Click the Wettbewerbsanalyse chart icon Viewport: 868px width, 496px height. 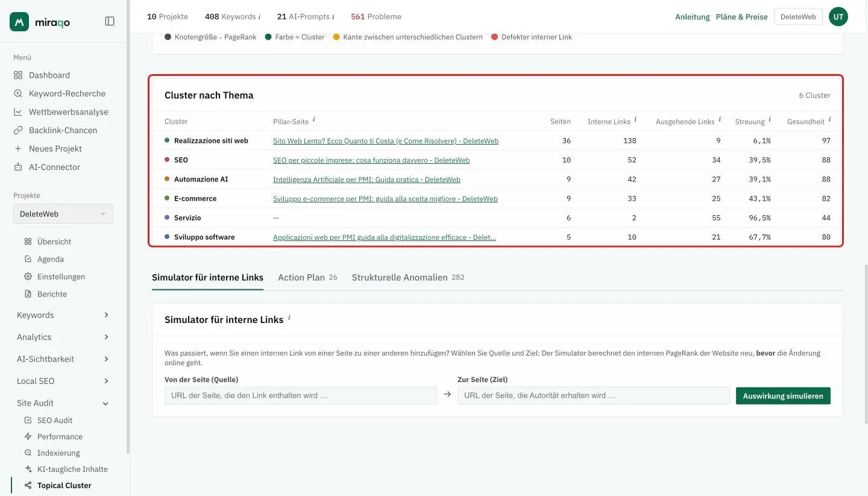(18, 112)
